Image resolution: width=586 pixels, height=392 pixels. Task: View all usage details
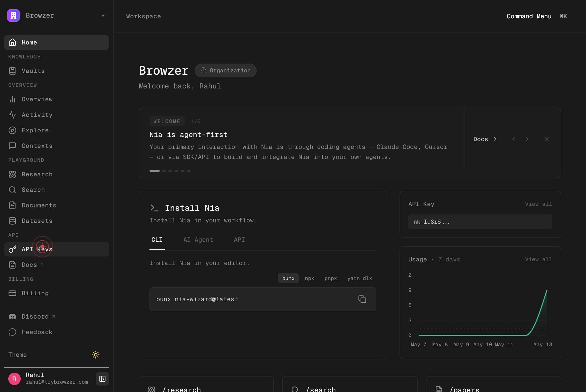click(538, 259)
